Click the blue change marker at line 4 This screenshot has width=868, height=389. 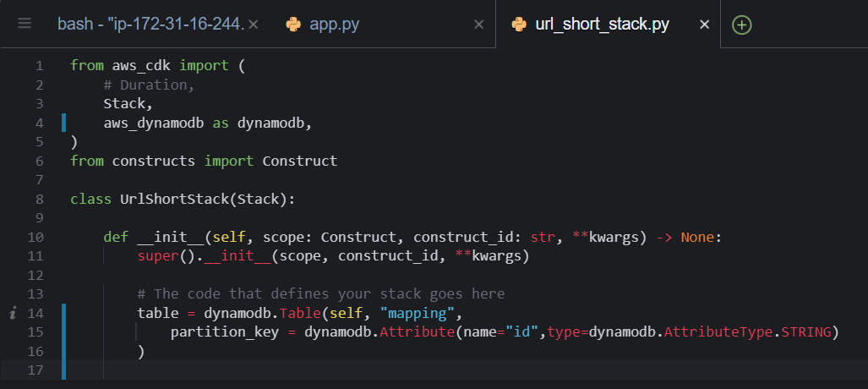(63, 123)
